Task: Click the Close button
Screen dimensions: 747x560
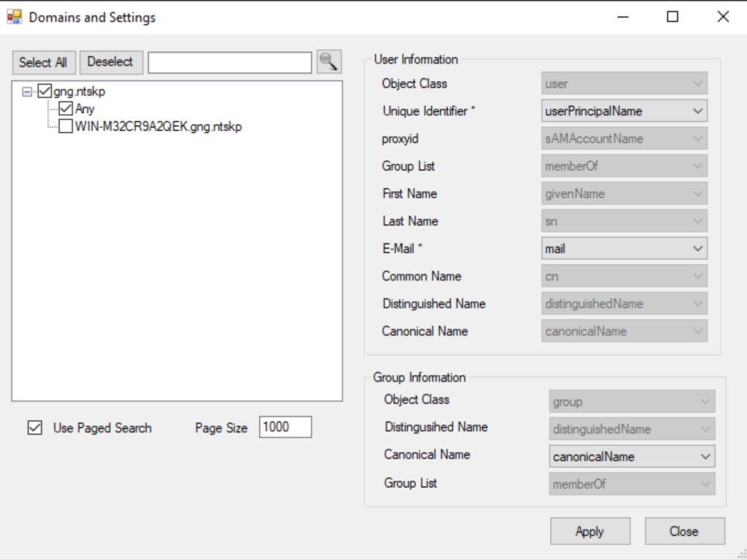Action: tap(684, 531)
